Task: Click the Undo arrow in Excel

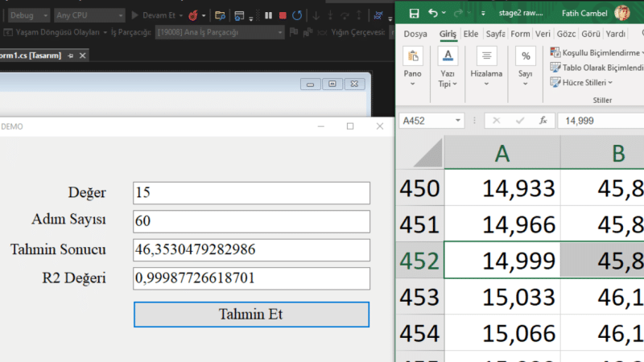Action: pyautogui.click(x=432, y=13)
